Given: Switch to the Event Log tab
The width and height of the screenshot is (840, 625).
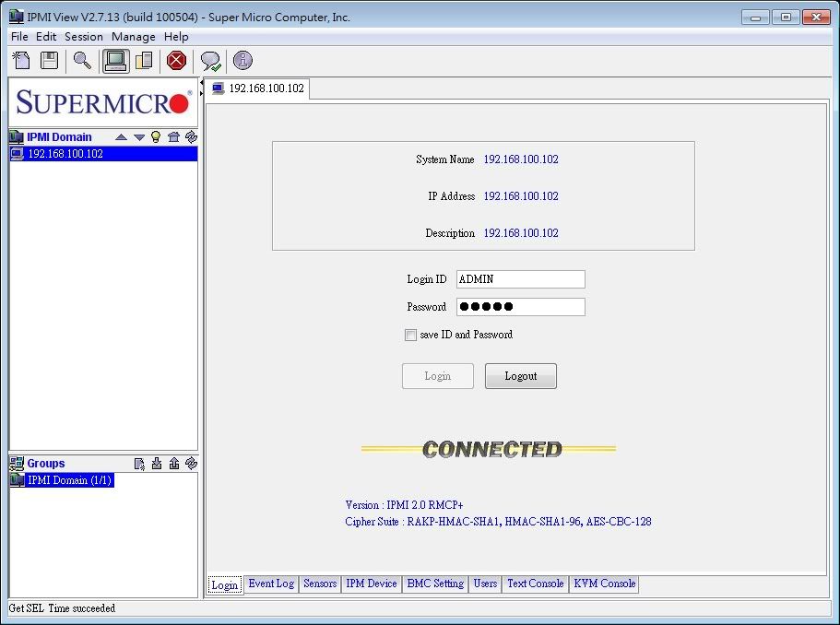Looking at the screenshot, I should pyautogui.click(x=271, y=584).
